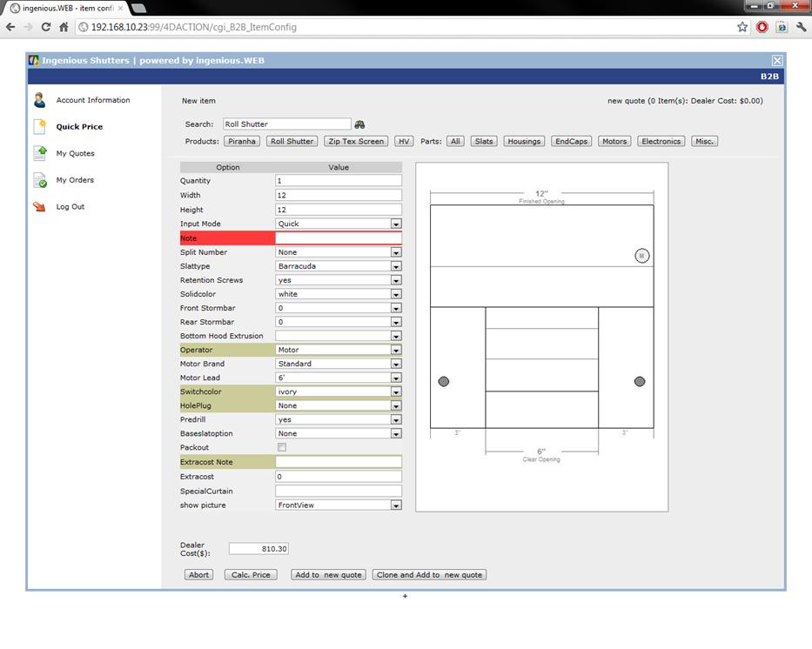The image size is (812, 649).
Task: Filter products by Piranha
Action: pyautogui.click(x=242, y=141)
